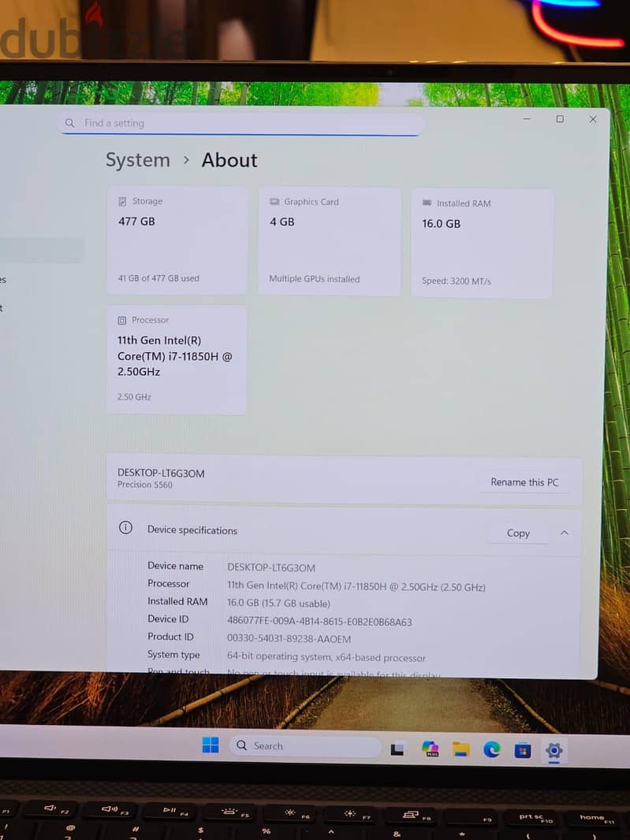The height and width of the screenshot is (840, 630).
Task: Click the Storage card icon
Action: click(x=122, y=202)
